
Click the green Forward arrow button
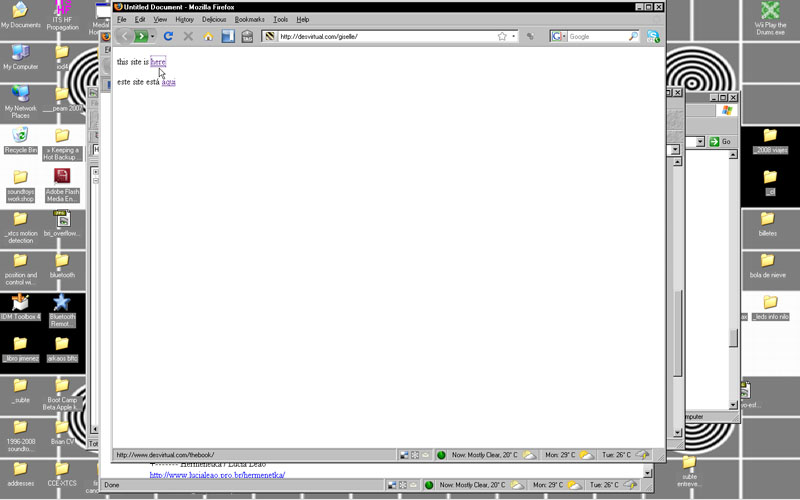(141, 36)
